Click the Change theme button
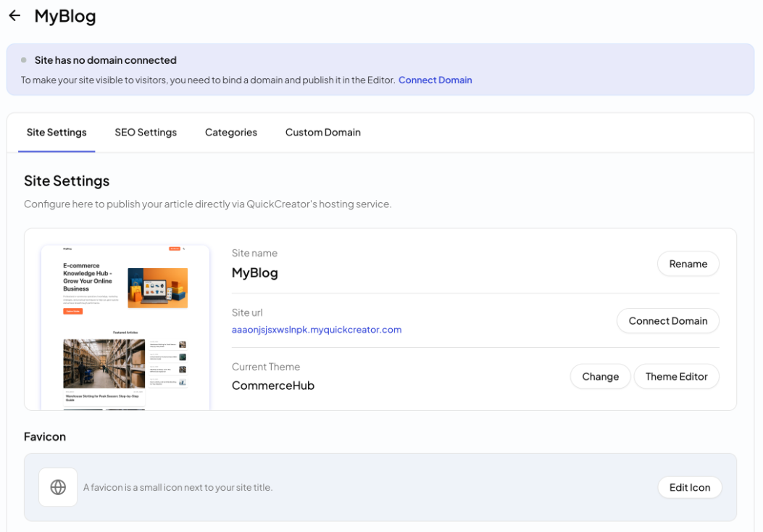Screen dimensions: 763x532 tap(601, 376)
